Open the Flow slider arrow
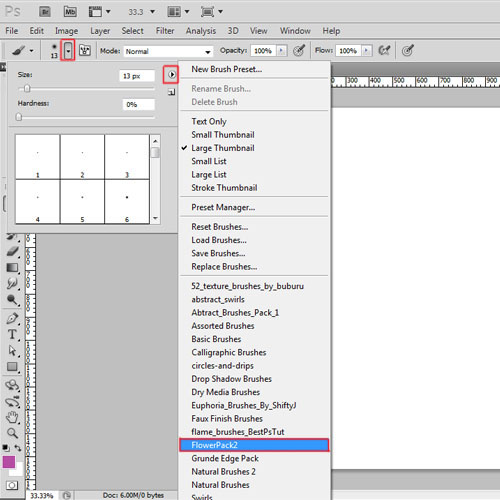This screenshot has width=500, height=500. coord(367,51)
